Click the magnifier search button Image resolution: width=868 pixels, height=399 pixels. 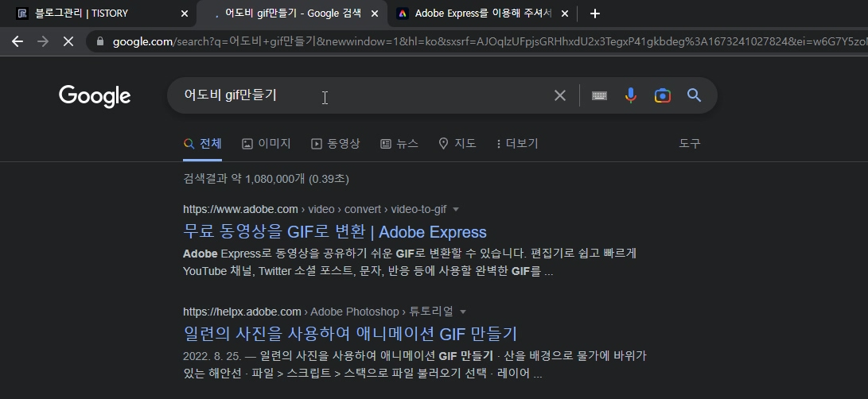pos(695,95)
